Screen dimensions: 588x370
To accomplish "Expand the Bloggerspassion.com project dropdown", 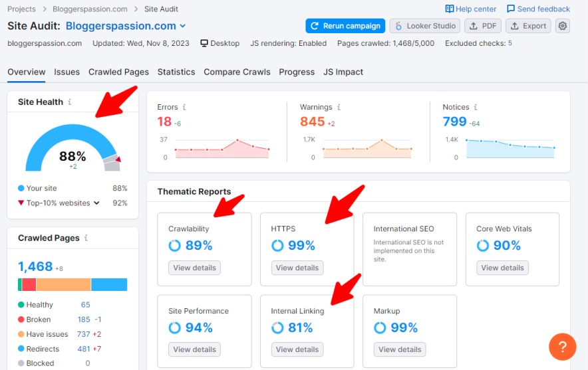I will (183, 26).
